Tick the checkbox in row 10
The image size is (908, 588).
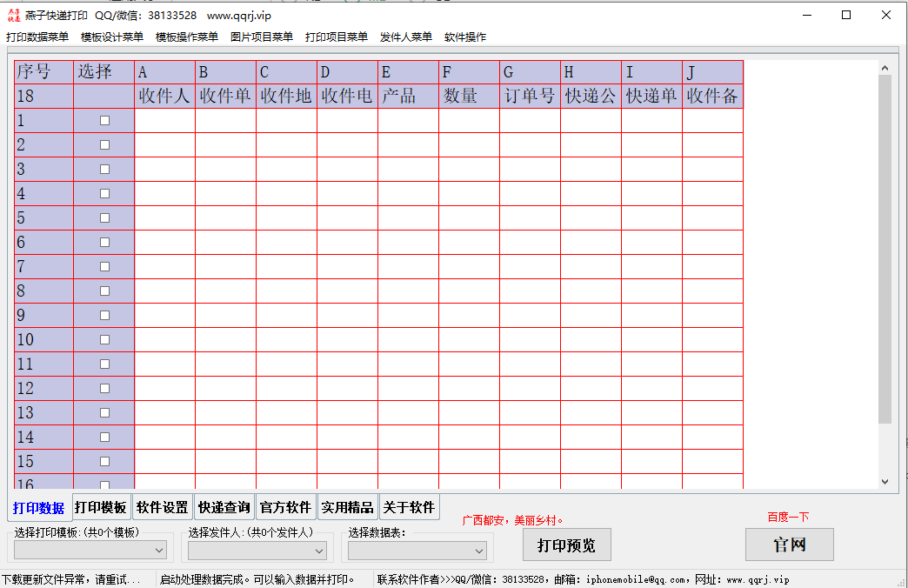click(105, 339)
